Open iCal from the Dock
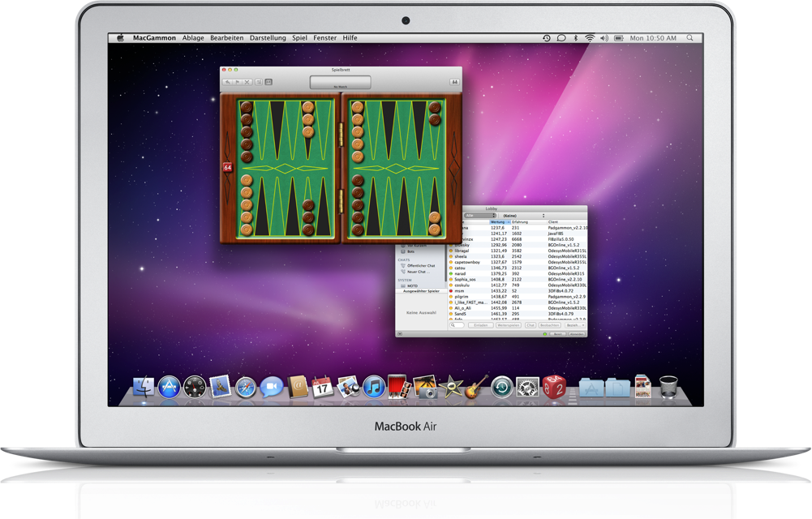This screenshot has height=519, width=812. point(322,387)
